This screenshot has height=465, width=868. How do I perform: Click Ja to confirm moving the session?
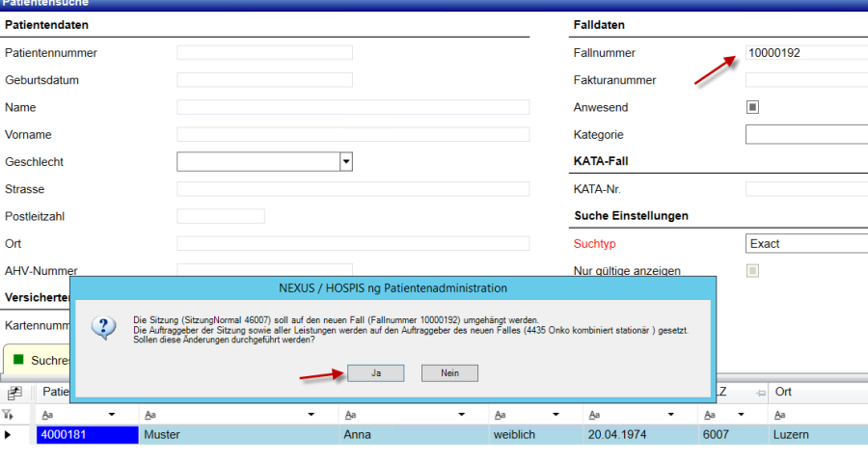tap(375, 373)
